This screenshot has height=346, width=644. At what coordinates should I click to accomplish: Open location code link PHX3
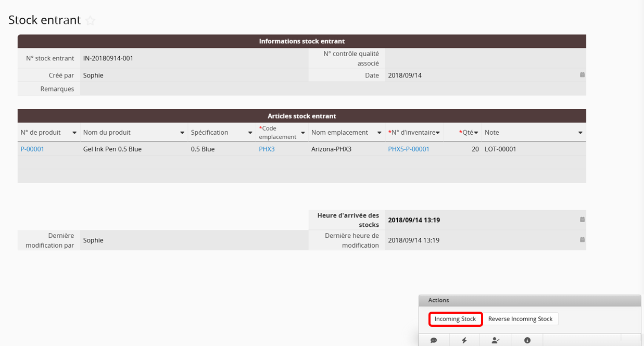267,149
